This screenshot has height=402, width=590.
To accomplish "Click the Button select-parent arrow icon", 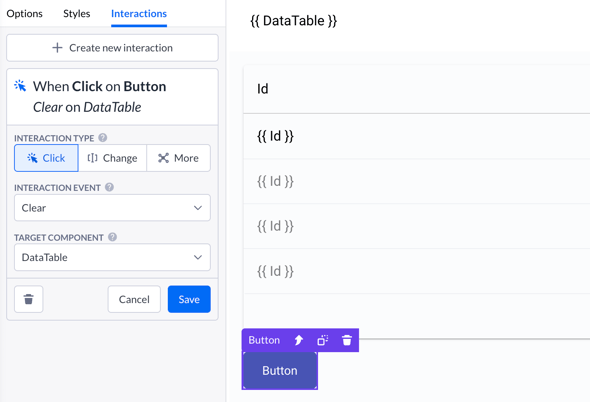I will point(298,340).
